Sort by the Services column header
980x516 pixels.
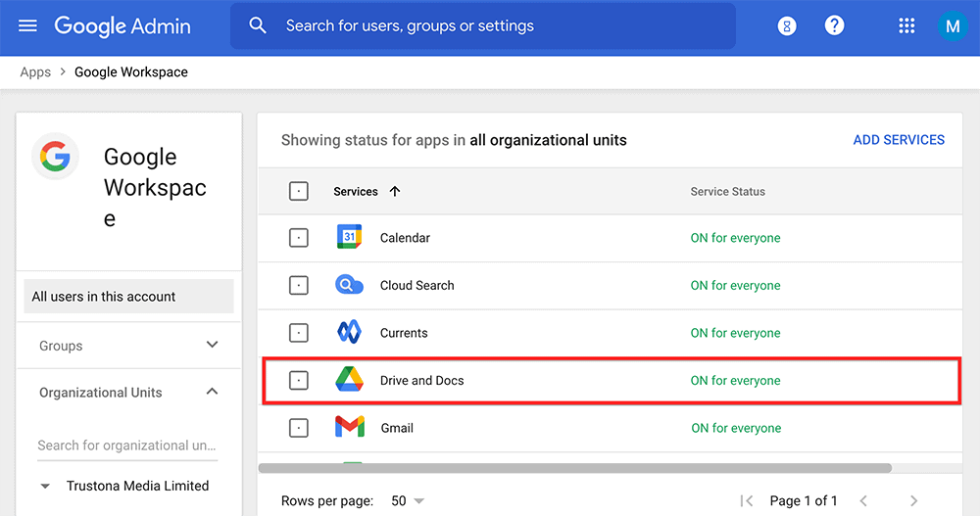356,192
